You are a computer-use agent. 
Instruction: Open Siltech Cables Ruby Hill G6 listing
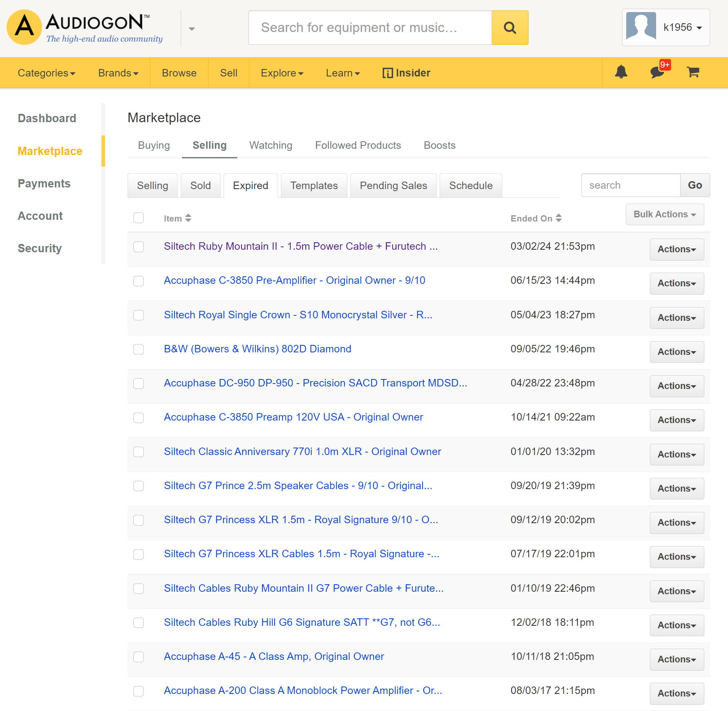(302, 622)
